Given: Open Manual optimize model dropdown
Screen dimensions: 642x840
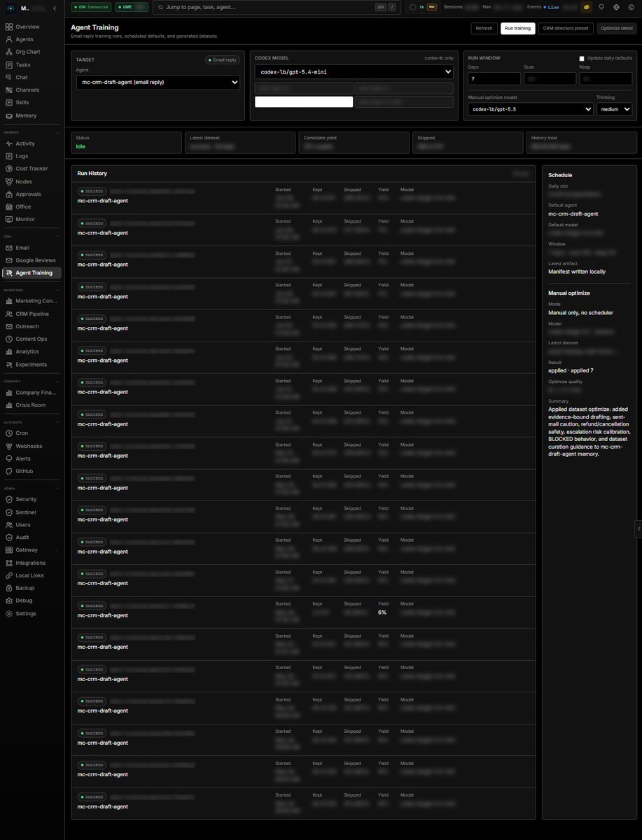Looking at the screenshot, I should coord(530,109).
